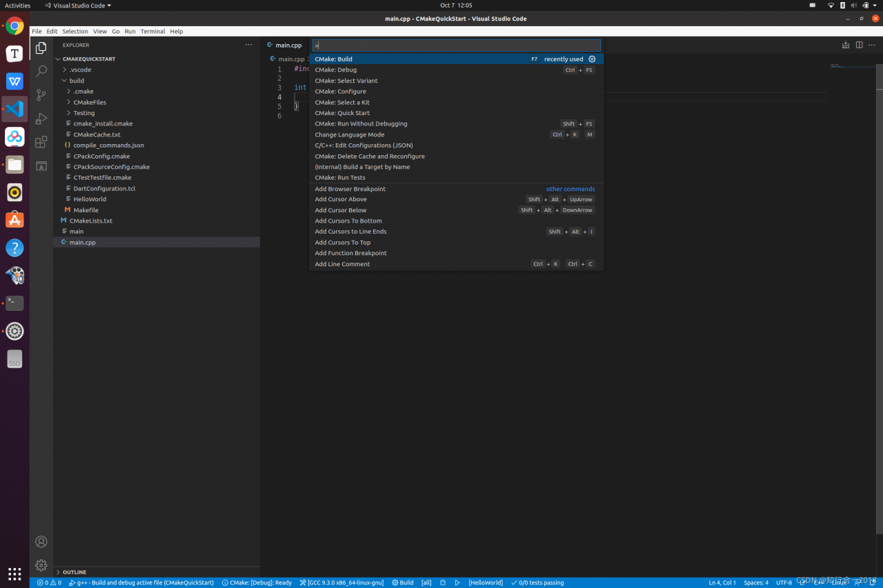Open the CMake view in activity bar
Screen dimensions: 883x588
coord(41,166)
